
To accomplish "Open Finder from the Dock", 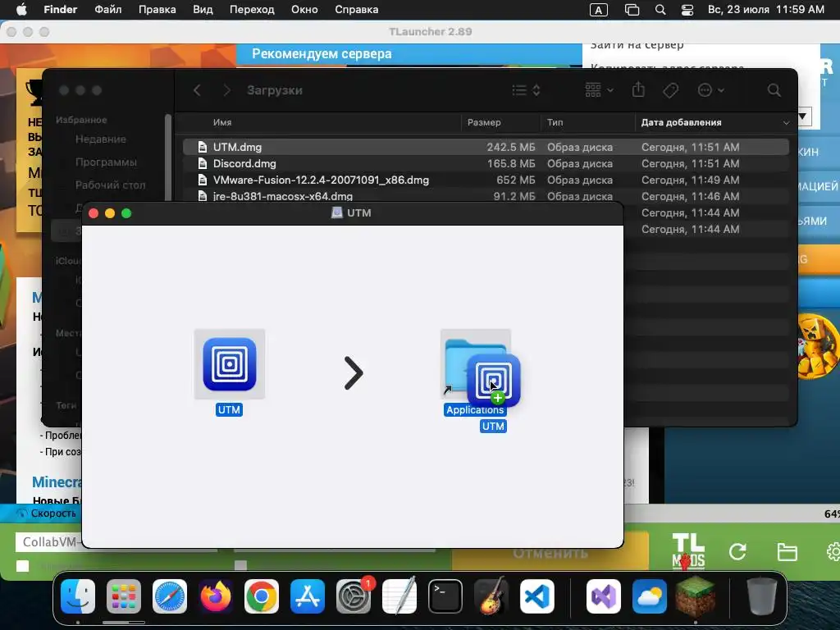I will (78, 596).
